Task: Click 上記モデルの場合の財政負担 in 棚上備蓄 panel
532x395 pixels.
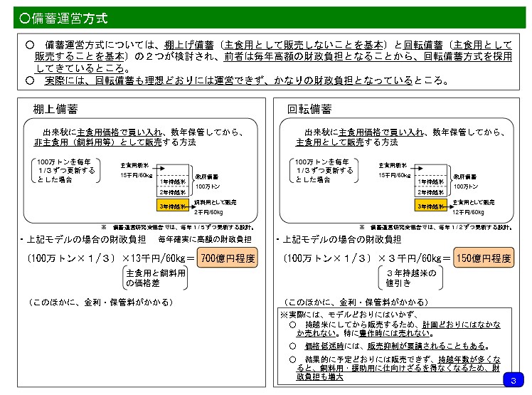Action: 86,239
